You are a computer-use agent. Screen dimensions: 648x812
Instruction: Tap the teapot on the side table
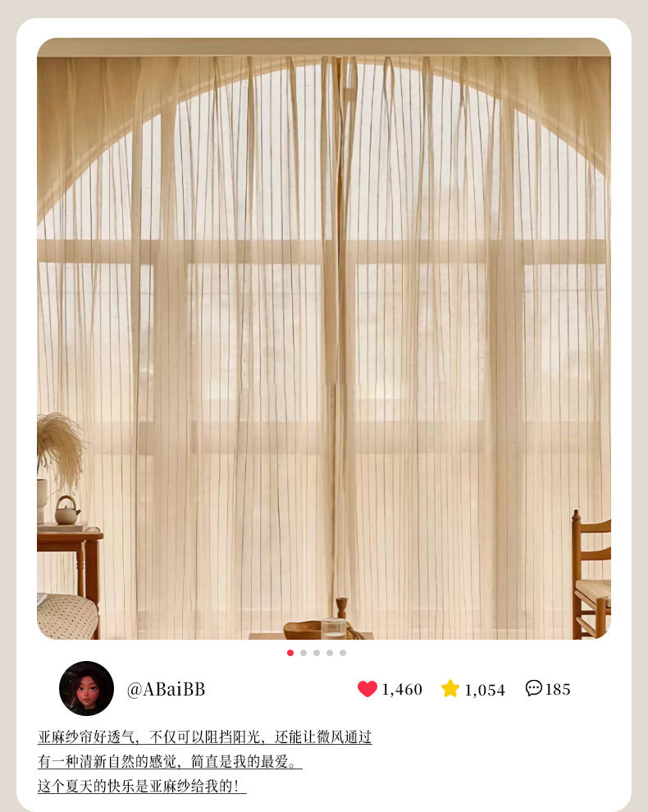67,510
